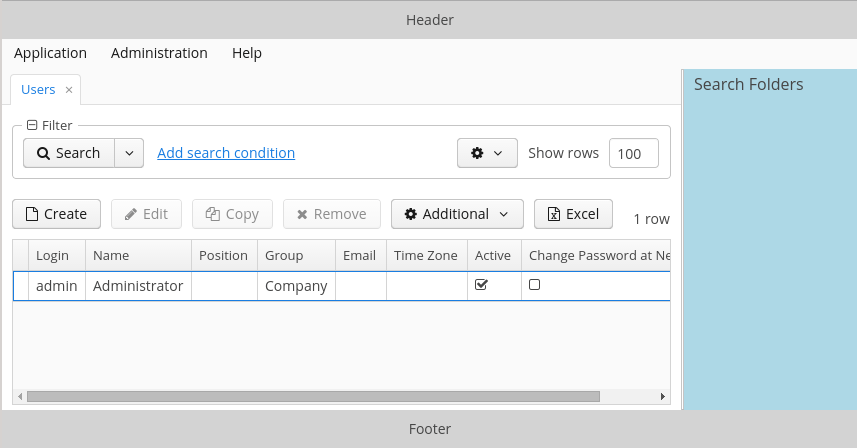
Task: Open the Search button's dropdown arrow
Action: 129,153
